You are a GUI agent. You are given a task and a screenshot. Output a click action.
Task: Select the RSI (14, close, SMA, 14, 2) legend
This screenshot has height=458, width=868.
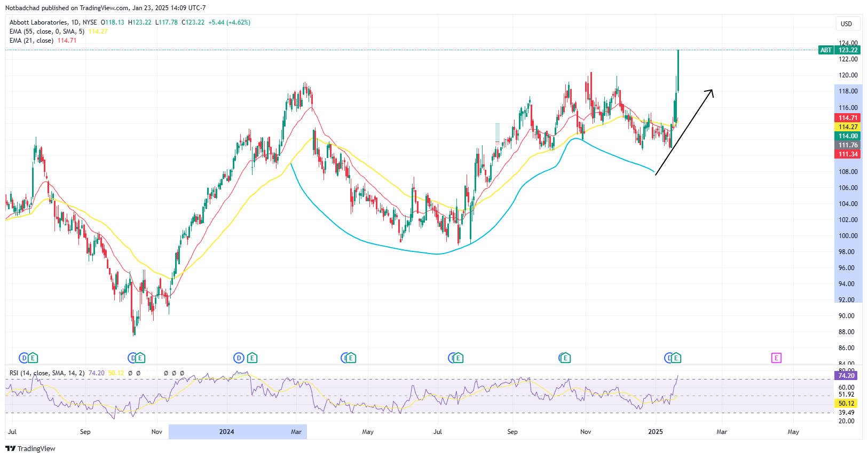tap(47, 373)
